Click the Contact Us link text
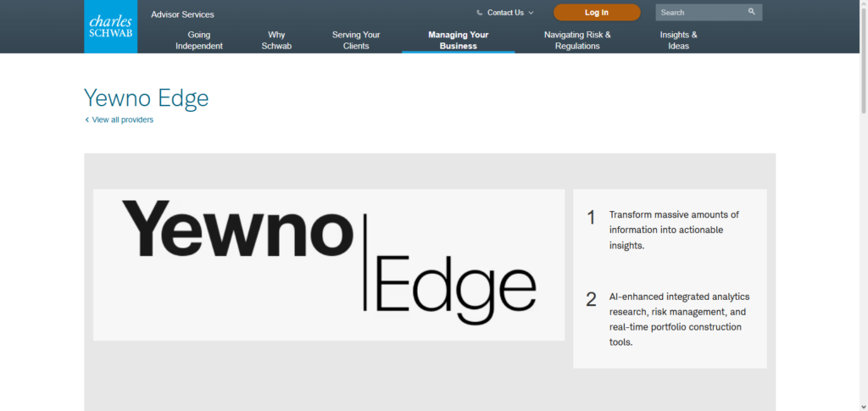The width and height of the screenshot is (868, 411). tap(505, 13)
